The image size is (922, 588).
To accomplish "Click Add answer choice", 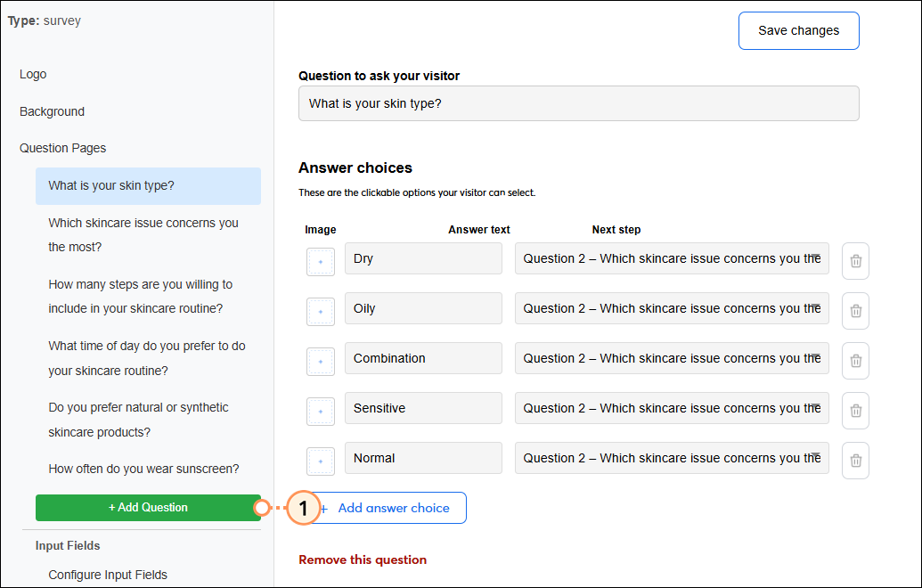I will tap(393, 508).
